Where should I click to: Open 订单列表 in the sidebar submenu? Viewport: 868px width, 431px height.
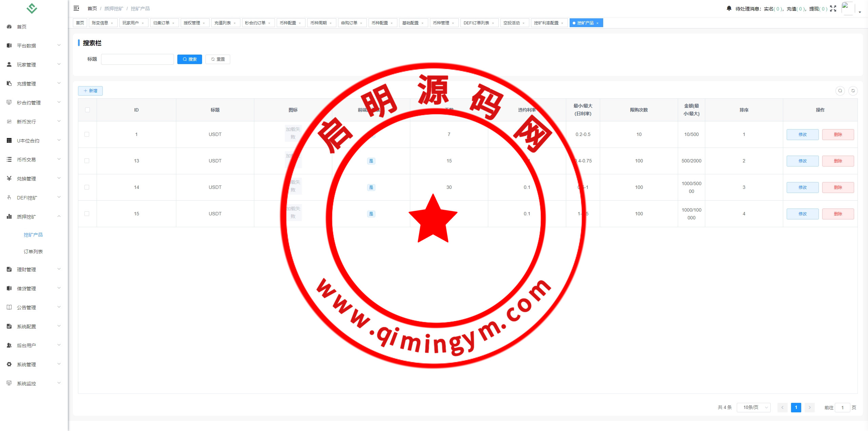33,252
